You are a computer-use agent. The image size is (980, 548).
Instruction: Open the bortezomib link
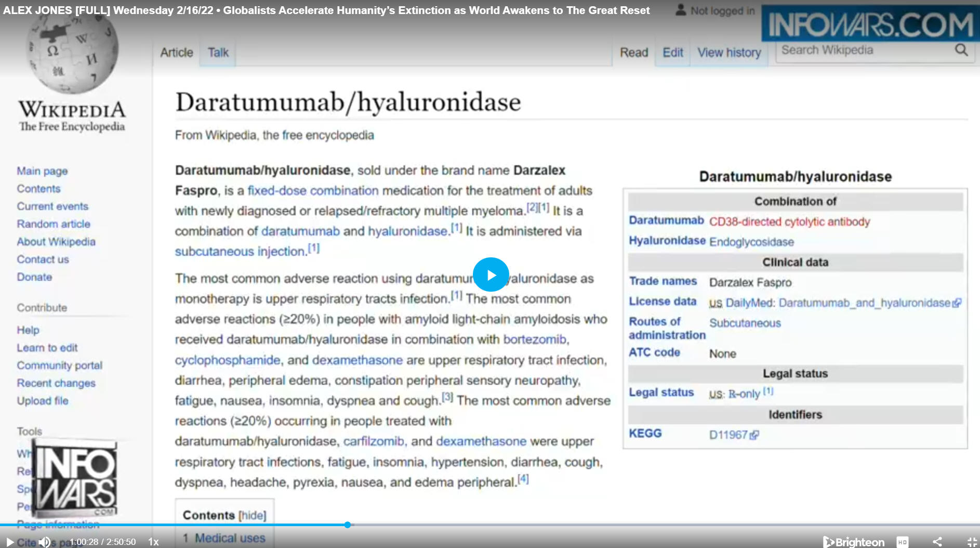(x=535, y=340)
